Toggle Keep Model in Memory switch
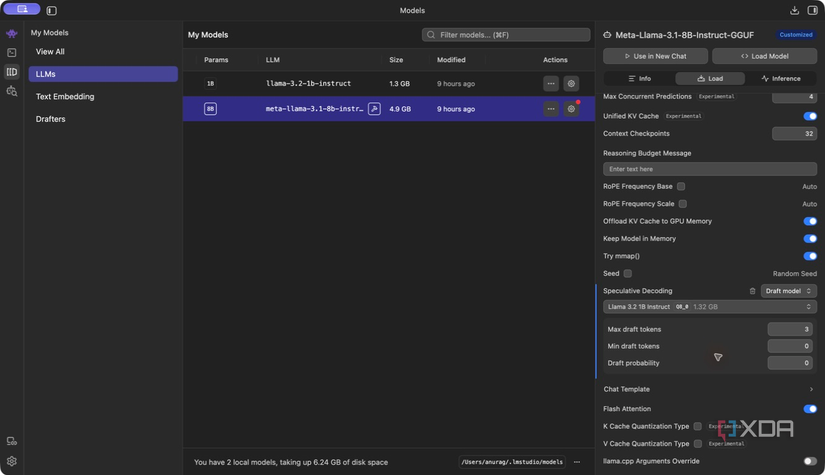Image resolution: width=825 pixels, height=475 pixels. coord(810,238)
